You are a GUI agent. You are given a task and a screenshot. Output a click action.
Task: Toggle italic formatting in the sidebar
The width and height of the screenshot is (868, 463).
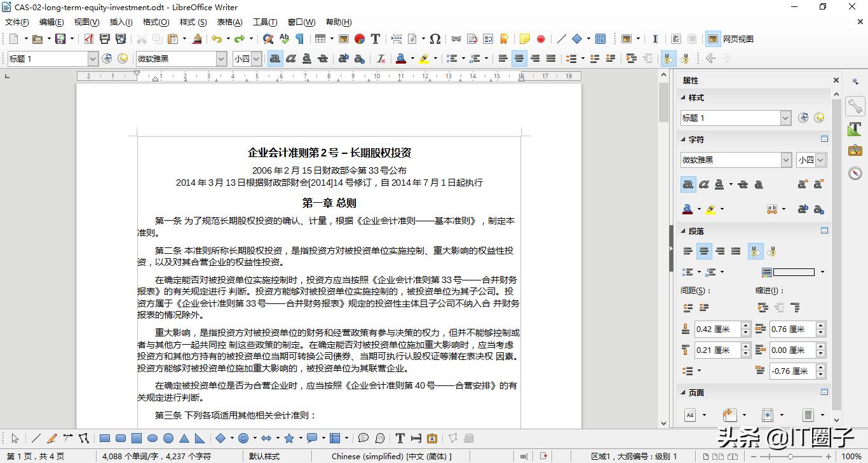pos(704,184)
